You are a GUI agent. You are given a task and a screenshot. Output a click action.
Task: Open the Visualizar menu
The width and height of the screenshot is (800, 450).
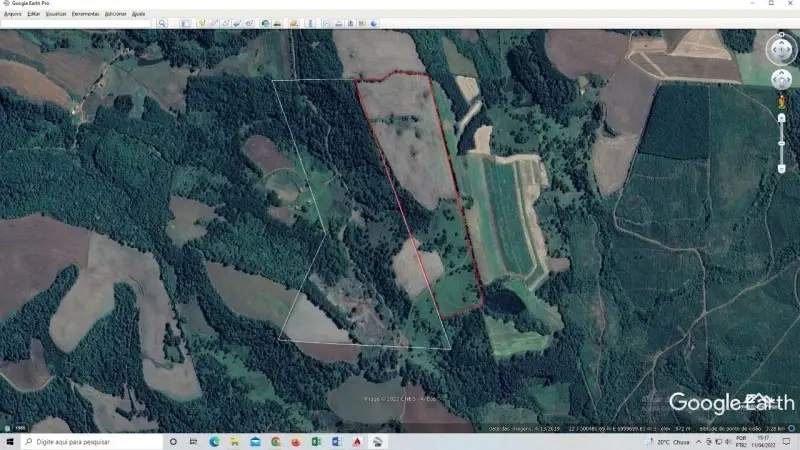click(x=56, y=14)
